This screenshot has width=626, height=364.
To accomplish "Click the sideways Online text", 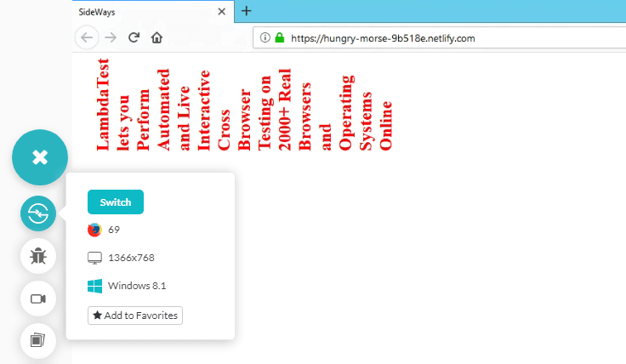I will coord(385,126).
